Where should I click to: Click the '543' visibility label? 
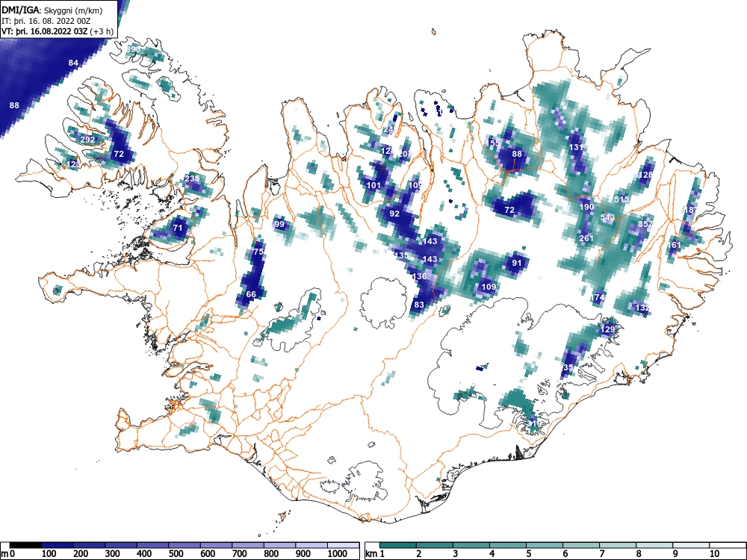click(607, 217)
